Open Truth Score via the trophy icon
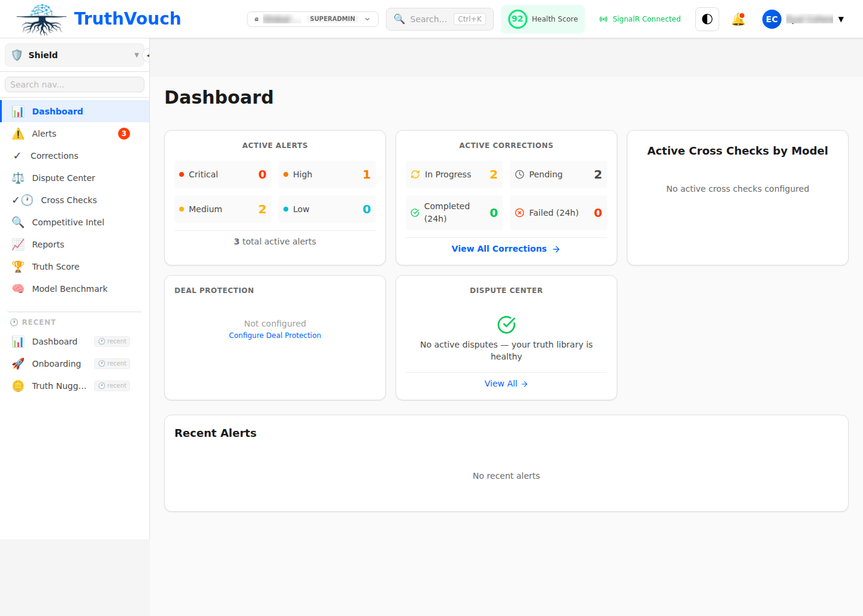The image size is (863, 616). click(x=18, y=266)
